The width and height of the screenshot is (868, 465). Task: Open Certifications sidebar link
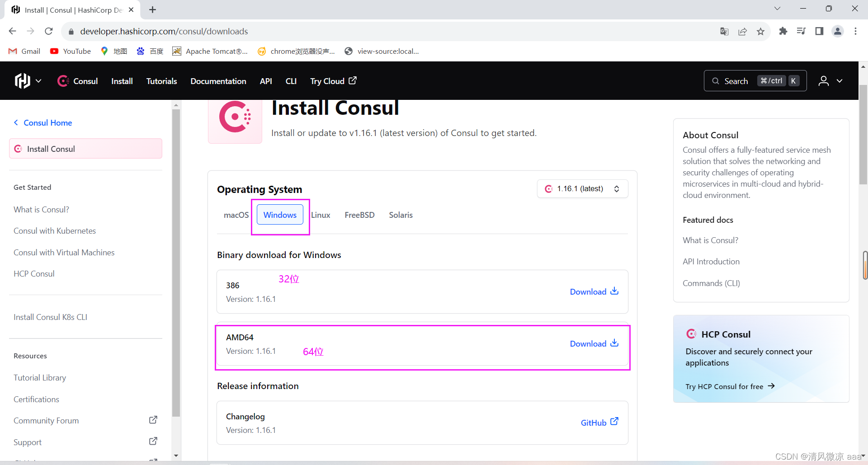tap(37, 399)
